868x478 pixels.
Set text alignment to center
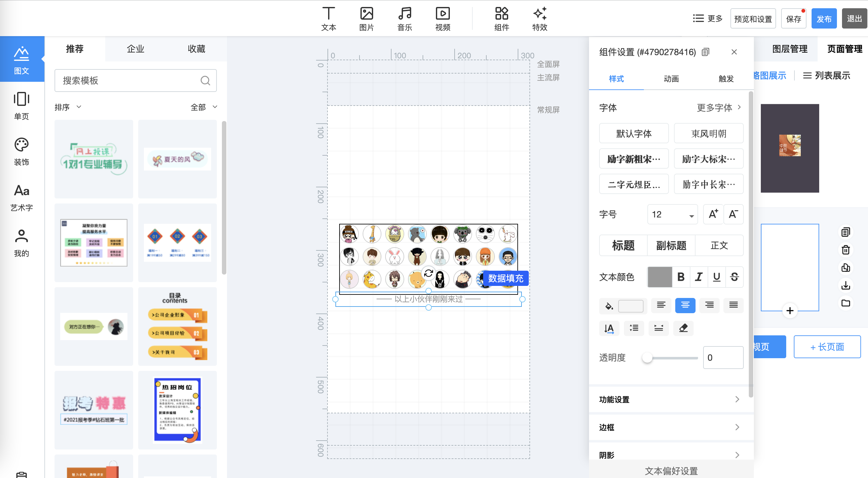click(685, 305)
